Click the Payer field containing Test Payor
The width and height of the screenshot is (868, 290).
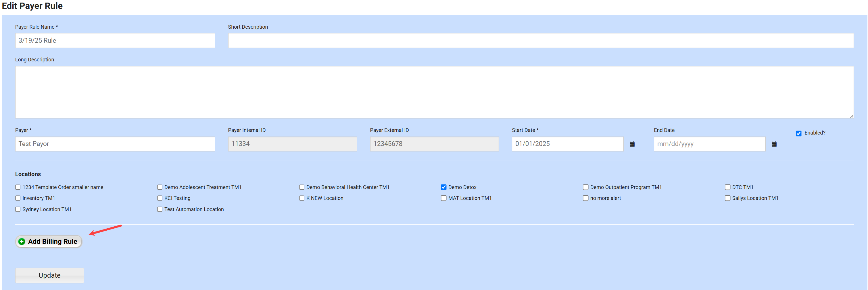click(x=115, y=144)
